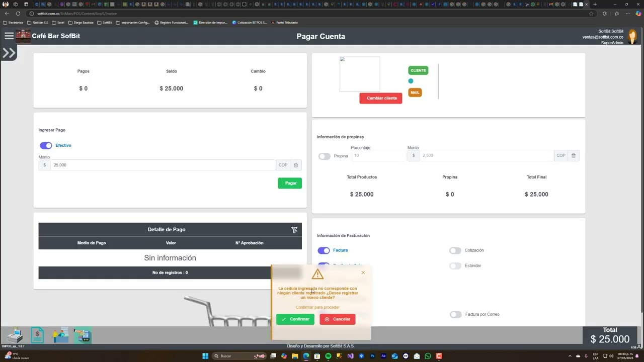Open Photoshop from the taskbar

click(372, 356)
